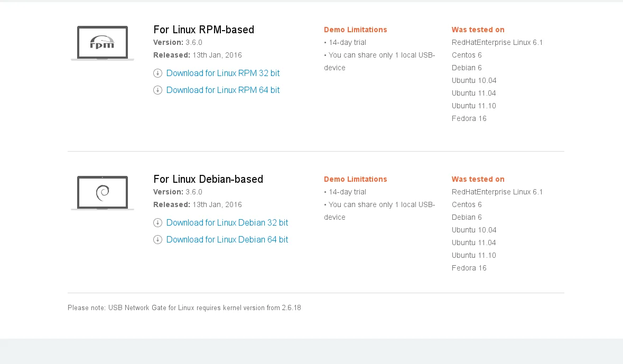This screenshot has height=364, width=623.
Task: Click Was tested on heading in Debian section
Action: (478, 179)
